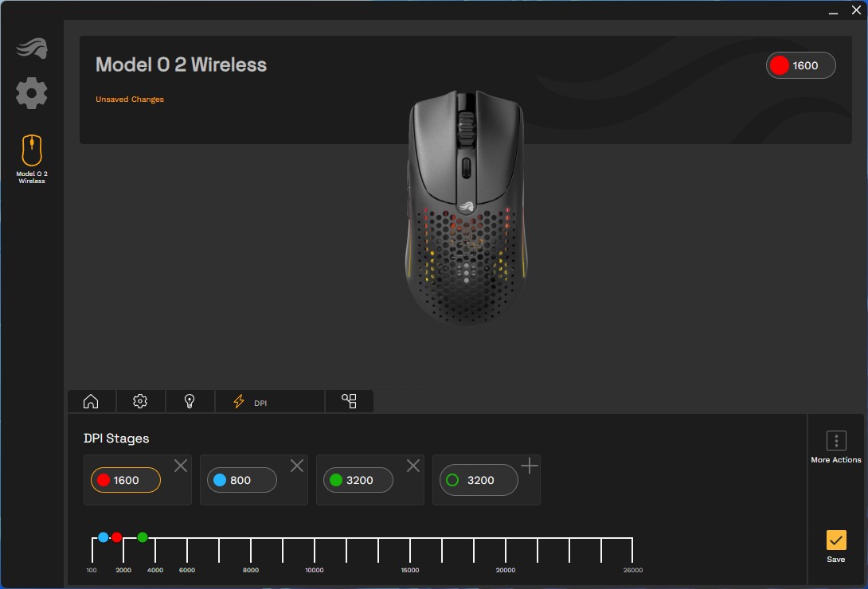This screenshot has width=868, height=589.
Task: Click the Save checkmark icon
Action: point(835,540)
